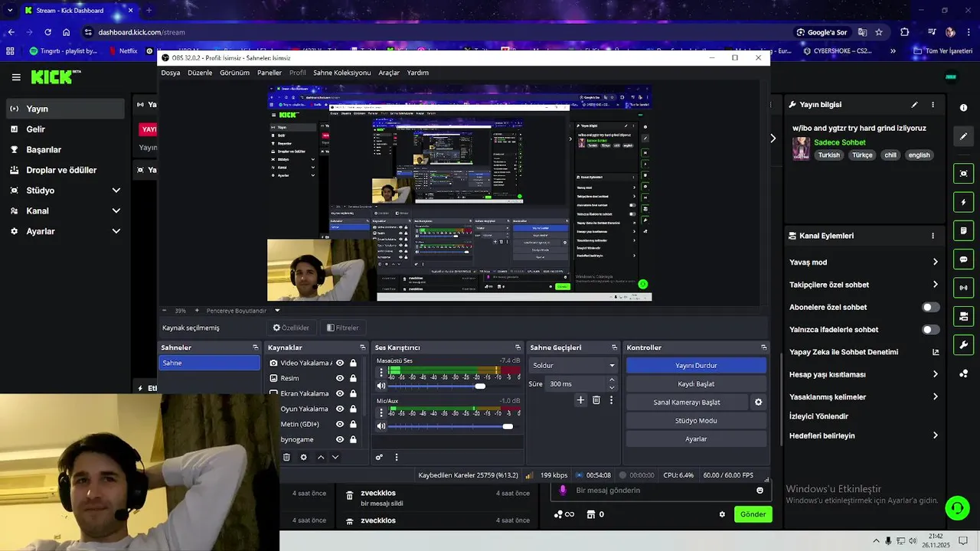This screenshot has width=980, height=551.
Task: Open chat settings gear near Gönder
Action: [x=722, y=514]
